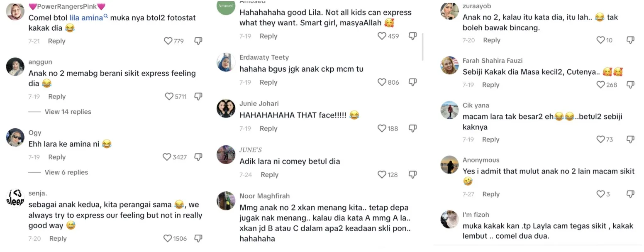
Task: Toggle heart on JUNE'S comment
Action: [x=382, y=174]
